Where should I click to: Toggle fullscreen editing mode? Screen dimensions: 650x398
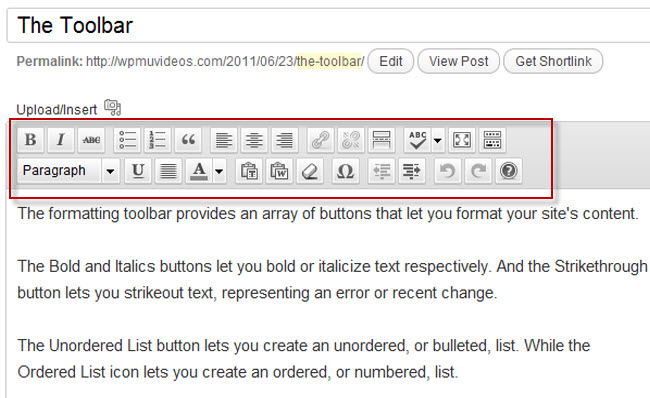tap(462, 140)
